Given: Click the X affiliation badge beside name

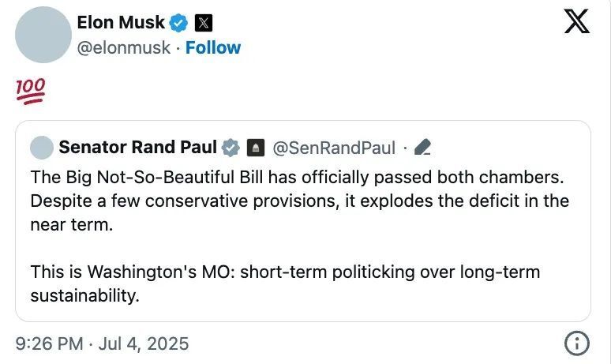Looking at the screenshot, I should [203, 23].
